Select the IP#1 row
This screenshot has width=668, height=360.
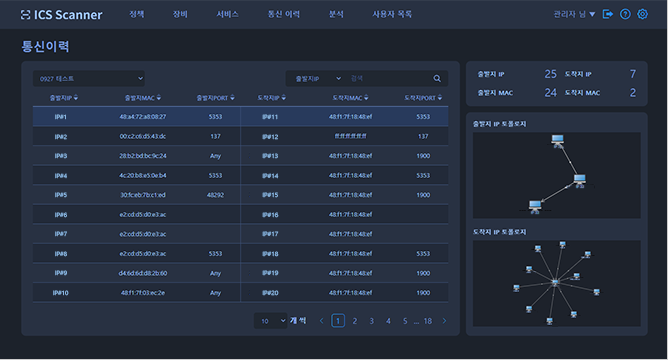pos(240,116)
